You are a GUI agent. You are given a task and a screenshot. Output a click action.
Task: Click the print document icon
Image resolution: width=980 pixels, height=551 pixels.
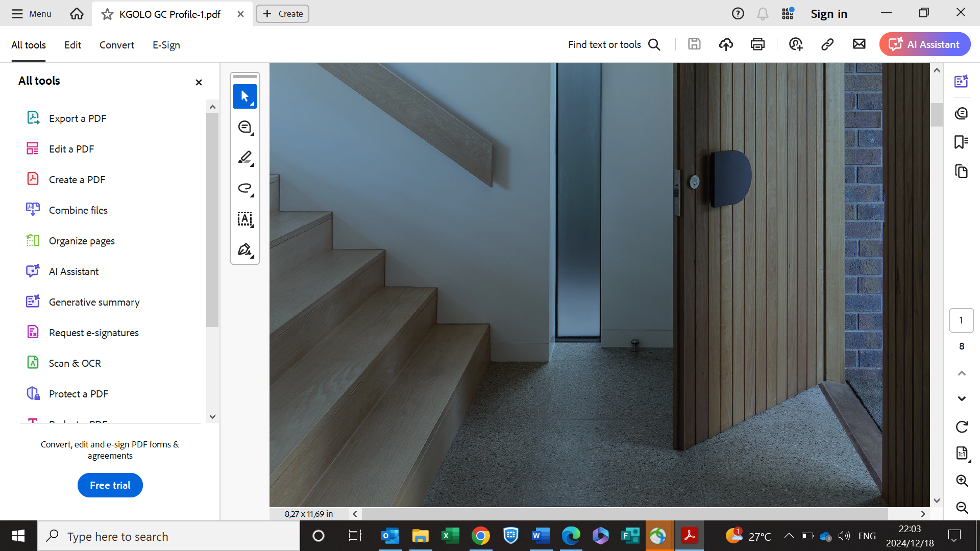[x=757, y=44]
